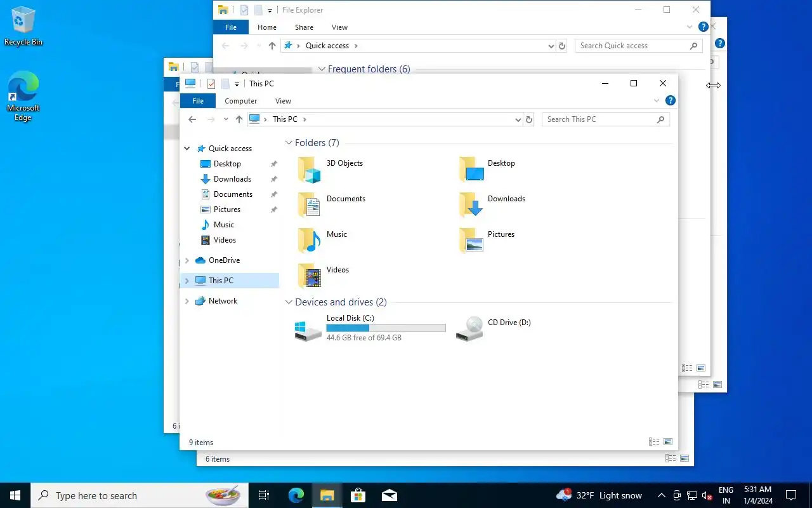Open recent locations dropdown in This PC window
The width and height of the screenshot is (812, 508).
click(226, 119)
